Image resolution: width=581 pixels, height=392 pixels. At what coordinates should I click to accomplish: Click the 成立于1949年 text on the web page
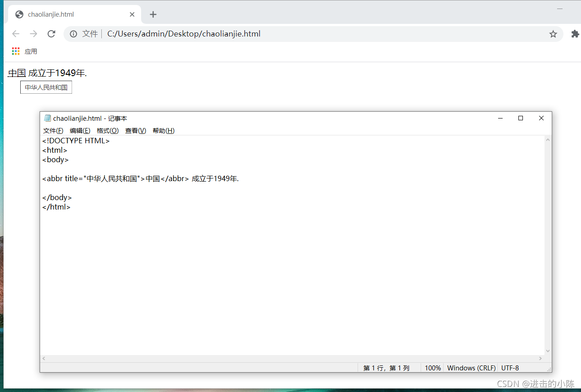(x=58, y=73)
